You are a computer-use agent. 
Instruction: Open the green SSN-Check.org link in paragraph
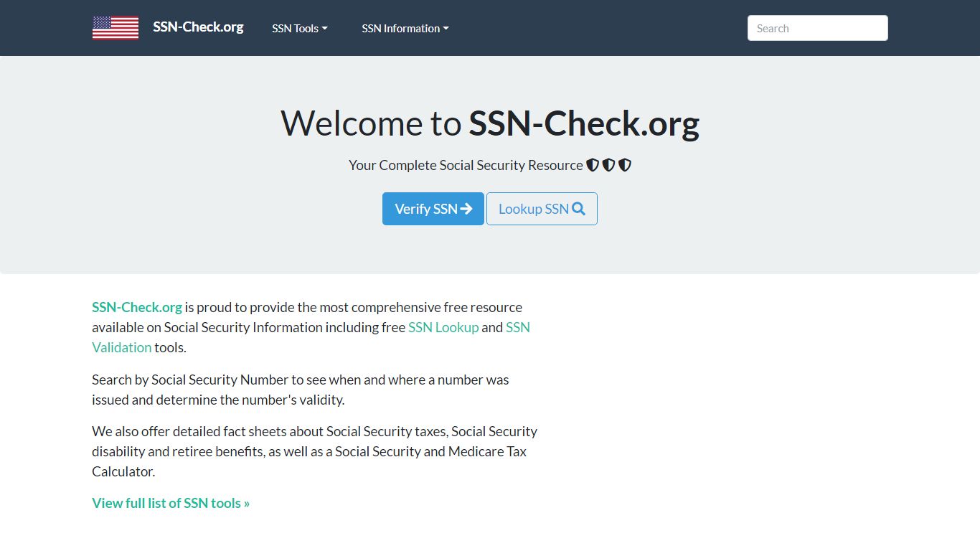point(137,307)
